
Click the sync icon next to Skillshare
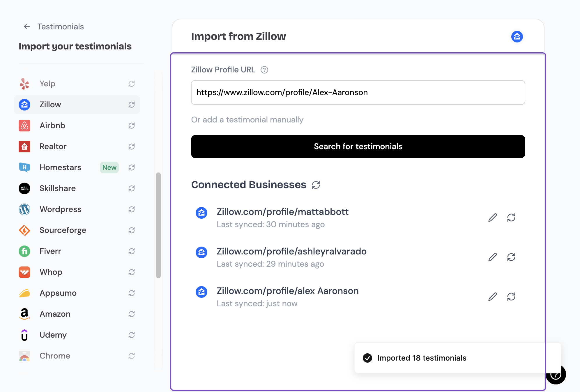[x=132, y=188]
